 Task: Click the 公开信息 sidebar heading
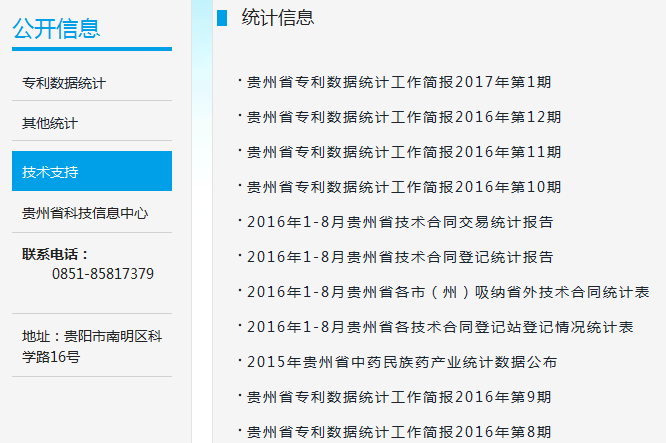[x=56, y=28]
